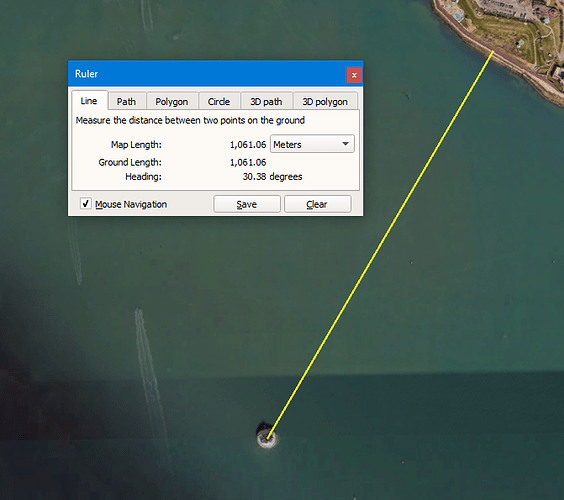Screen dimensions: 564x500
Task: Switch to the 3D path tab
Action: [266, 101]
